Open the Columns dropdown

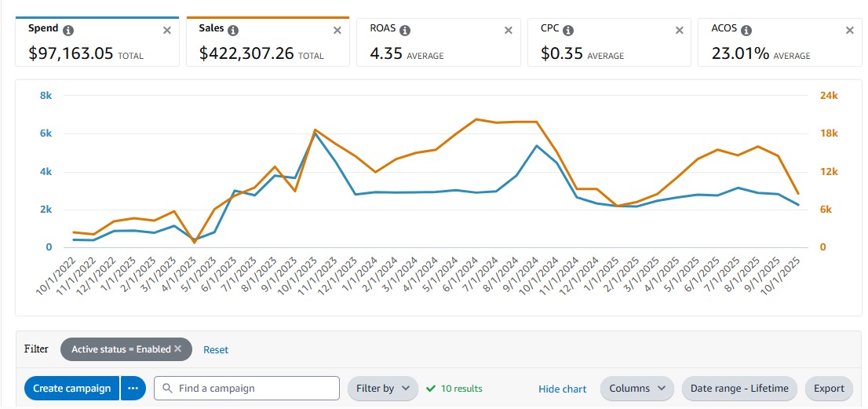(x=637, y=388)
